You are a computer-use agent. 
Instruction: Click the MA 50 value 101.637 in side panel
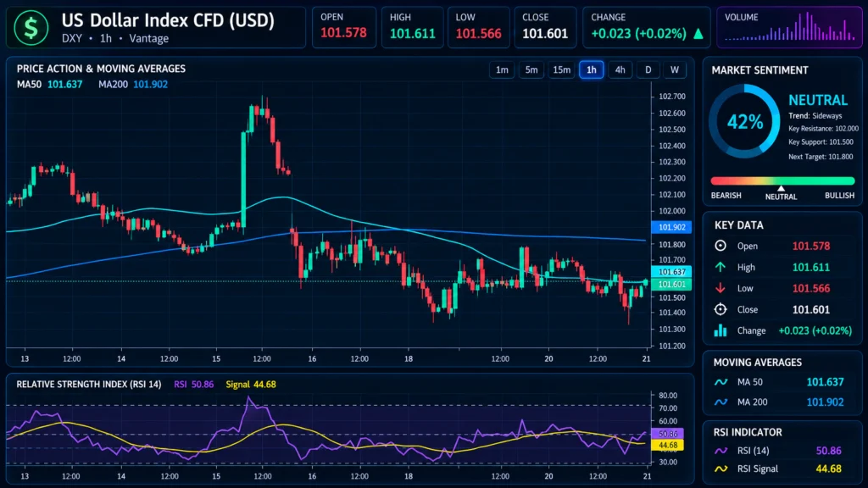pyautogui.click(x=825, y=382)
